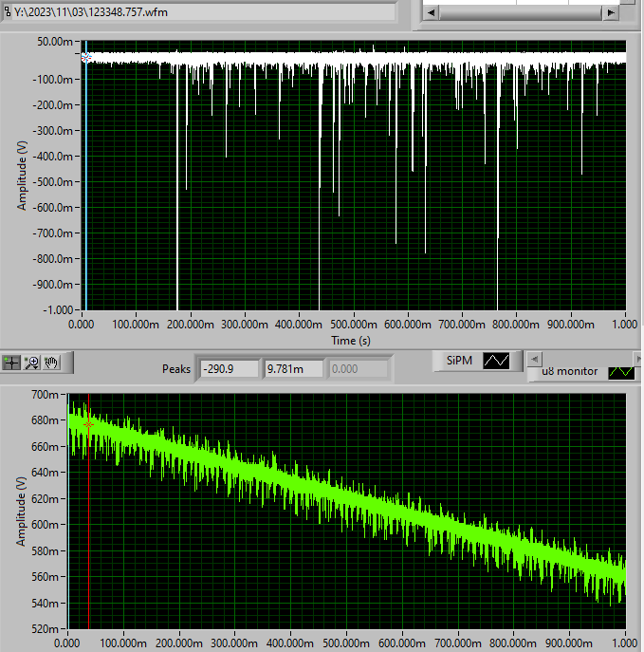The image size is (644, 652).
Task: Click the SiPM plot legend label
Action: coord(459,360)
